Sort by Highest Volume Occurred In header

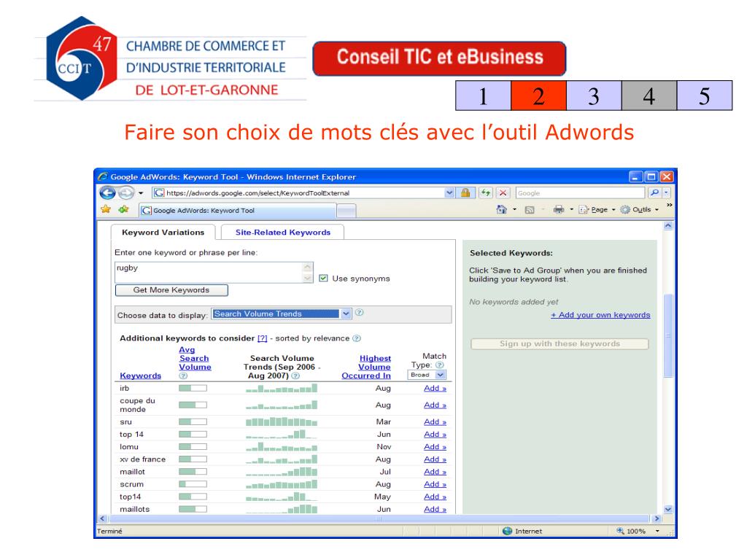tap(366, 367)
